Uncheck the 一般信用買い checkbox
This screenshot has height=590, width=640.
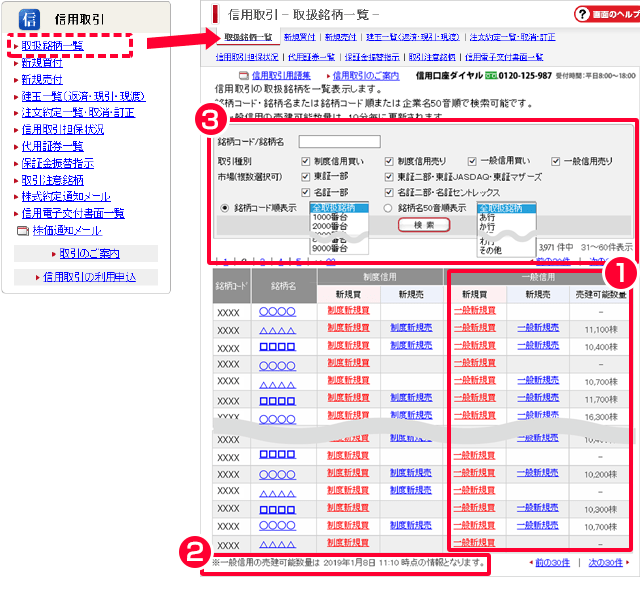[x=472, y=162]
